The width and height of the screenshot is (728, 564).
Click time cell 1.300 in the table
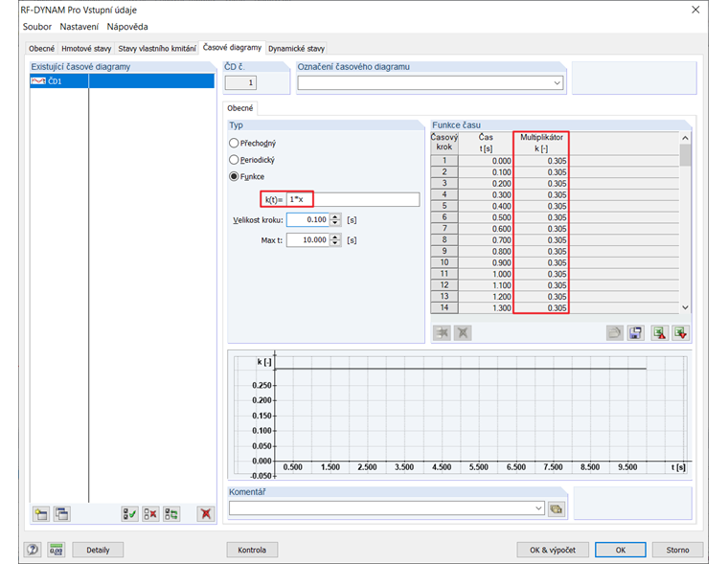pyautogui.click(x=486, y=307)
